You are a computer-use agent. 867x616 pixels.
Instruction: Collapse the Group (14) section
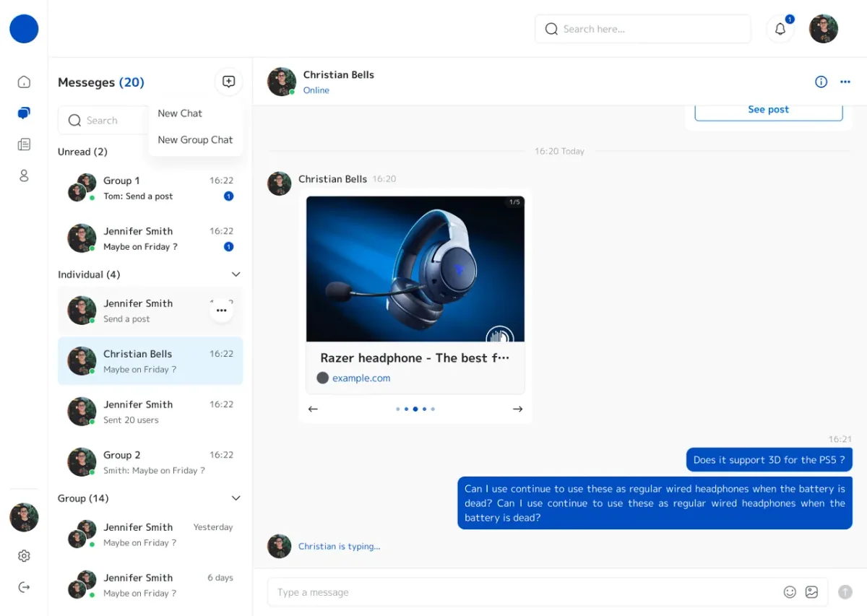coord(236,498)
